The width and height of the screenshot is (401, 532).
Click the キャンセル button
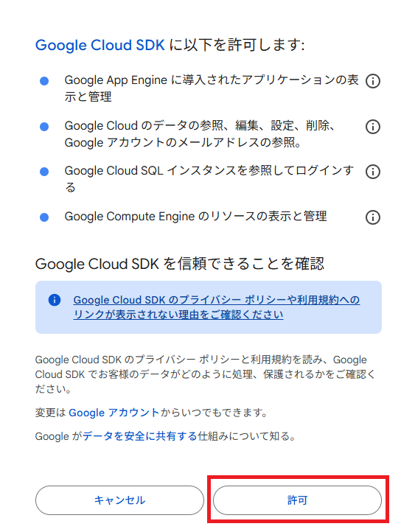[x=119, y=500]
